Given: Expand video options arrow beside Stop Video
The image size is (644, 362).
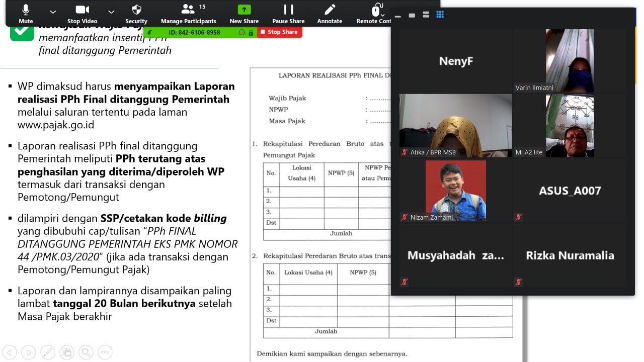Looking at the screenshot, I should point(111,12).
